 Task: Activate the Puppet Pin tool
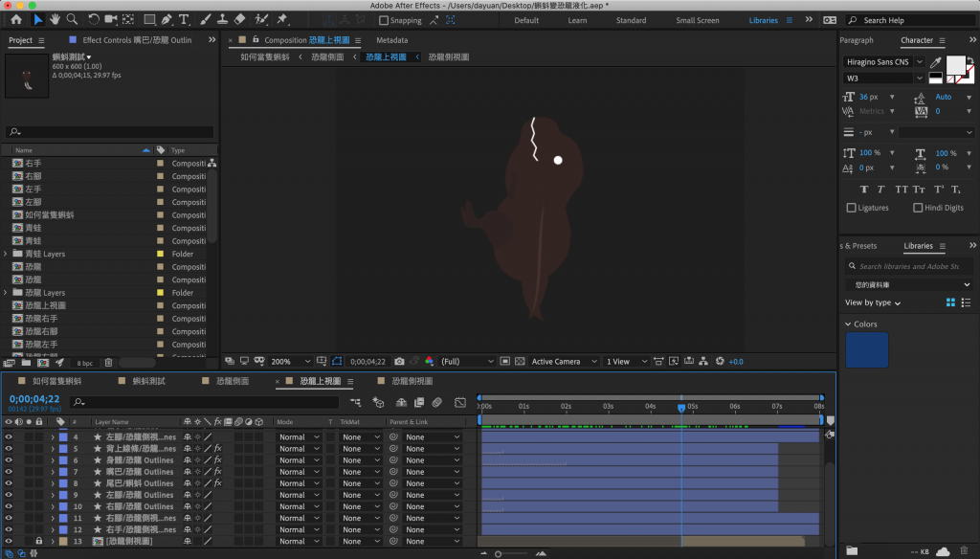pos(282,19)
